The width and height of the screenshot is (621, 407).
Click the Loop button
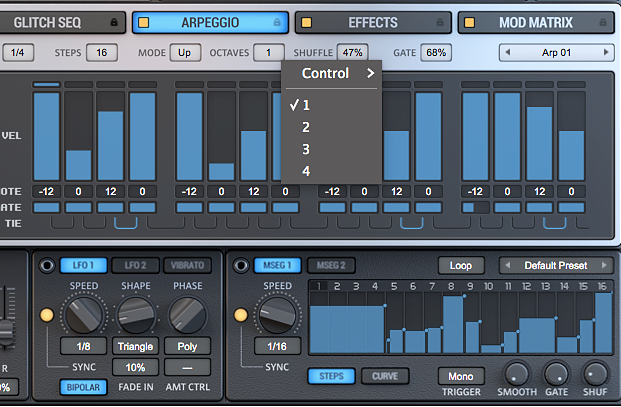(461, 265)
